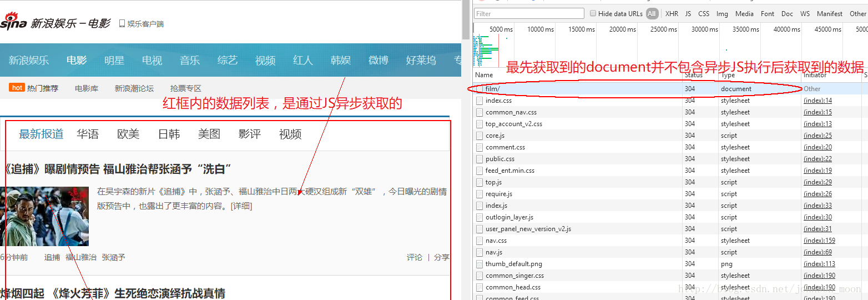Image resolution: width=868 pixels, height=300 pixels.
Task: Switch to the 视频 tab in the news list
Action: coord(290,134)
